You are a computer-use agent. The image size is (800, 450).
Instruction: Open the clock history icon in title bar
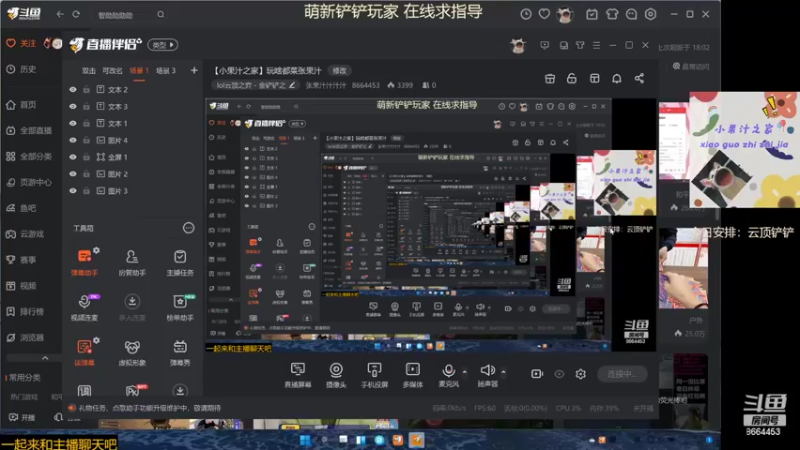point(526,14)
